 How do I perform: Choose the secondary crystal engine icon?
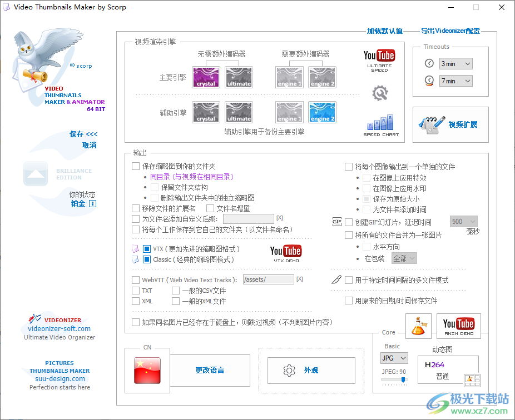(206, 112)
